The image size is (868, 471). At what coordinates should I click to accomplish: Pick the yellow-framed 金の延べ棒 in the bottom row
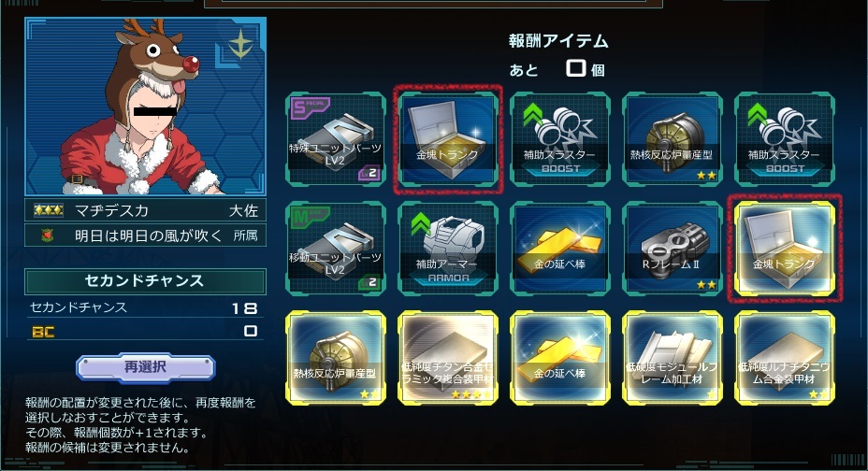(x=560, y=358)
